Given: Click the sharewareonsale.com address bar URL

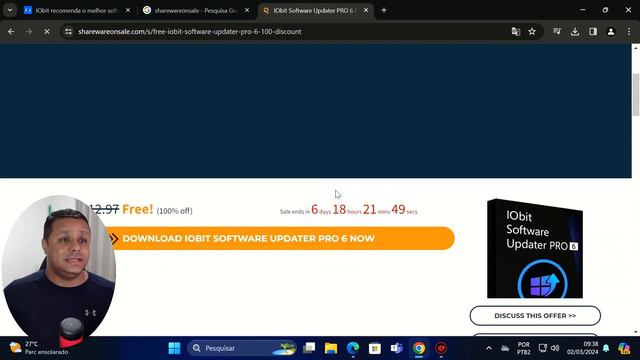Looking at the screenshot, I should tap(190, 31).
